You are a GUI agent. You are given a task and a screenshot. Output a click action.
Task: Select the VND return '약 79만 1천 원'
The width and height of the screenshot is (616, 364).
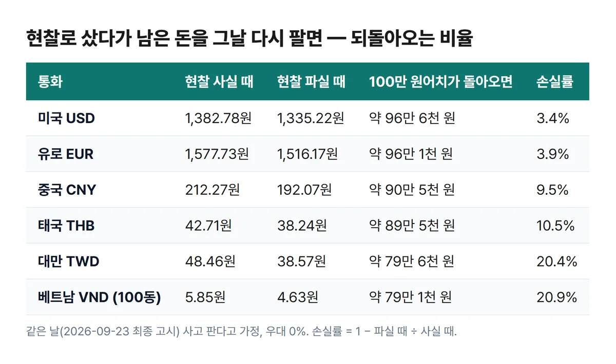(x=411, y=297)
